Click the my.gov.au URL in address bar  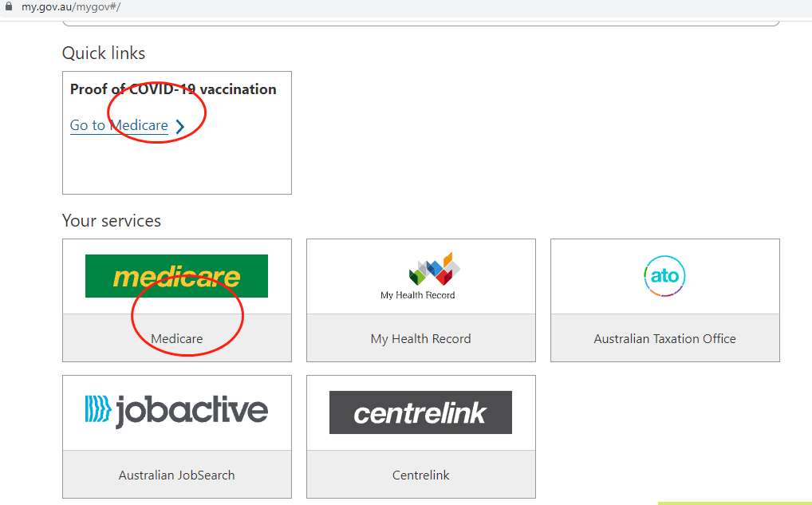71,7
